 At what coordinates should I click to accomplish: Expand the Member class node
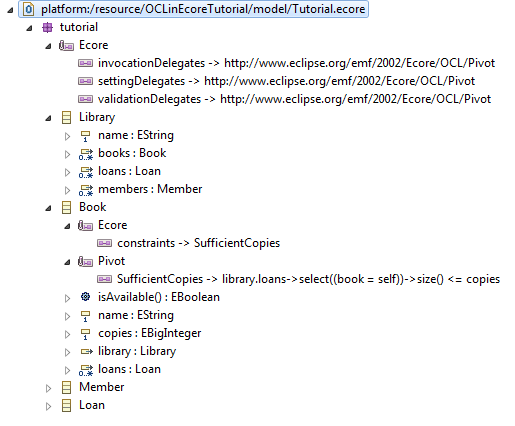coord(48,388)
